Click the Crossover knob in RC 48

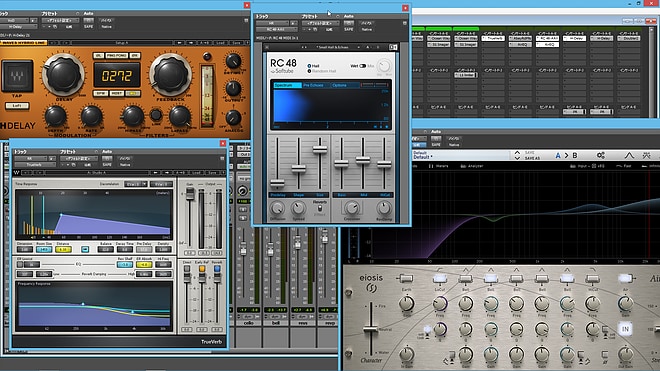click(x=352, y=208)
